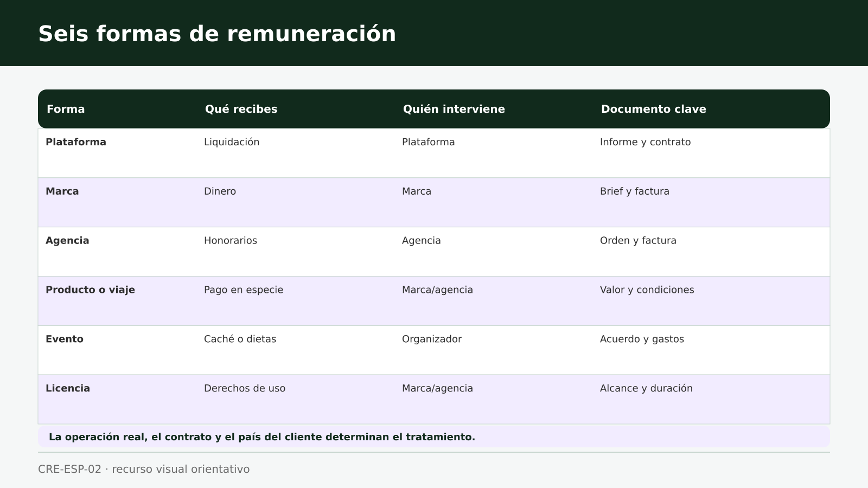Click the 'Honorarios' cell

(x=230, y=241)
